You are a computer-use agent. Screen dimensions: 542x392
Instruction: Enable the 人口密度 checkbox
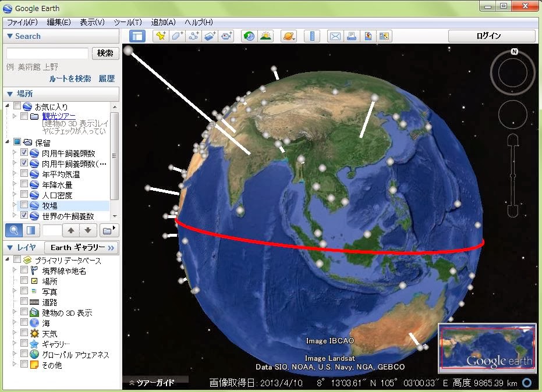24,194
